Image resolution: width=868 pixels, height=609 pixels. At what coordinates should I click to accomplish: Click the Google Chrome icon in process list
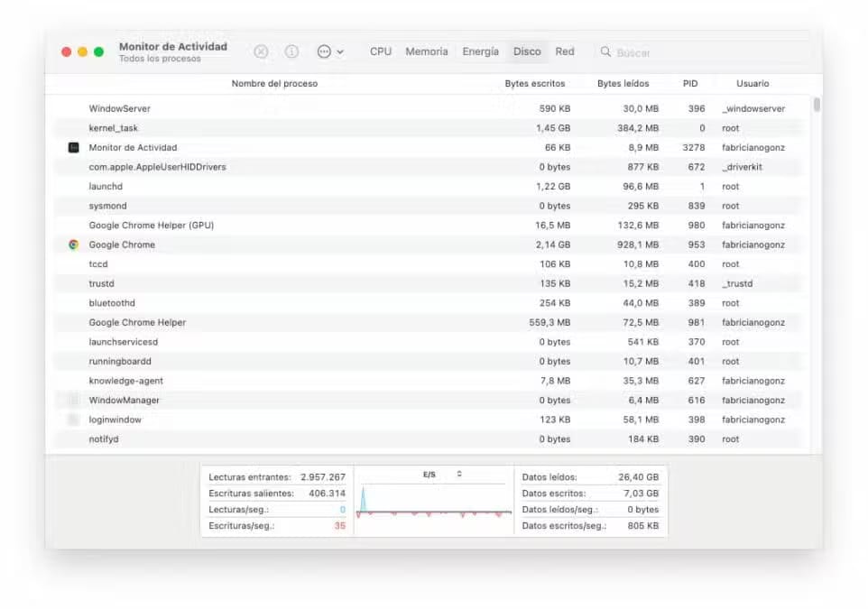pyautogui.click(x=74, y=245)
